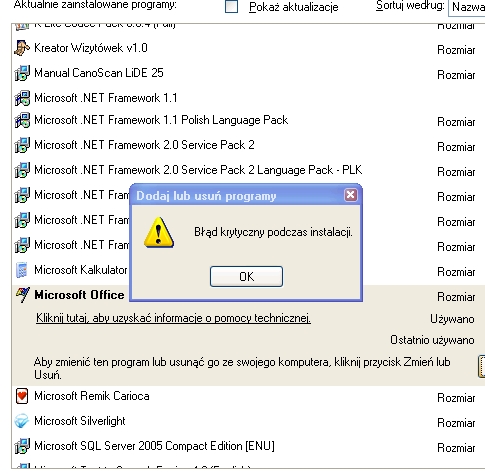Select Microsoft SQL Server 2005 Compact Edition entry
This screenshot has height=474, width=485.
(x=245, y=446)
